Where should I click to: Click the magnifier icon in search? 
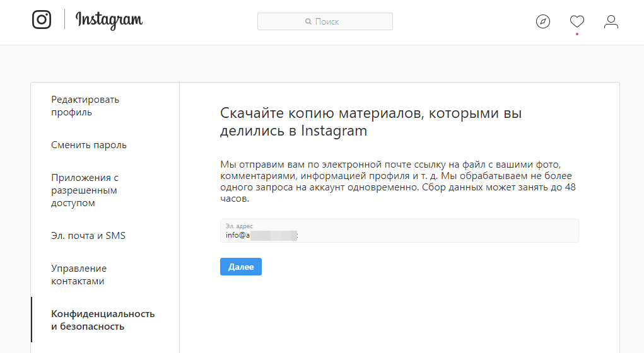click(x=308, y=21)
